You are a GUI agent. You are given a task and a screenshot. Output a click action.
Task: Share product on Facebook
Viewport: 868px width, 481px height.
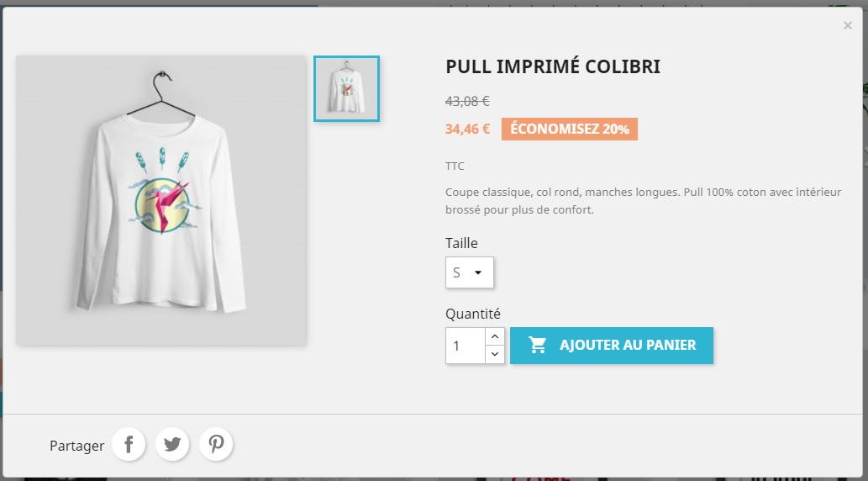129,444
